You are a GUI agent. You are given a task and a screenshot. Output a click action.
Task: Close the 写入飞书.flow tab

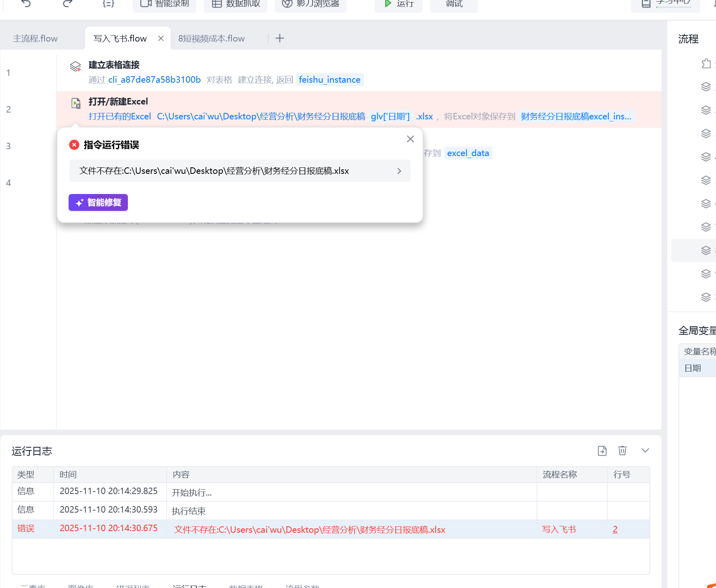tap(161, 38)
